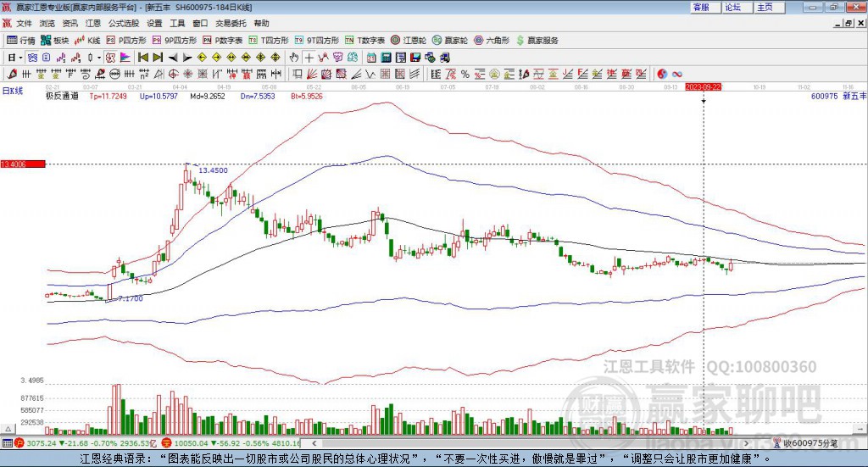
Task: Switch to the K线 chart view
Action: (87, 41)
